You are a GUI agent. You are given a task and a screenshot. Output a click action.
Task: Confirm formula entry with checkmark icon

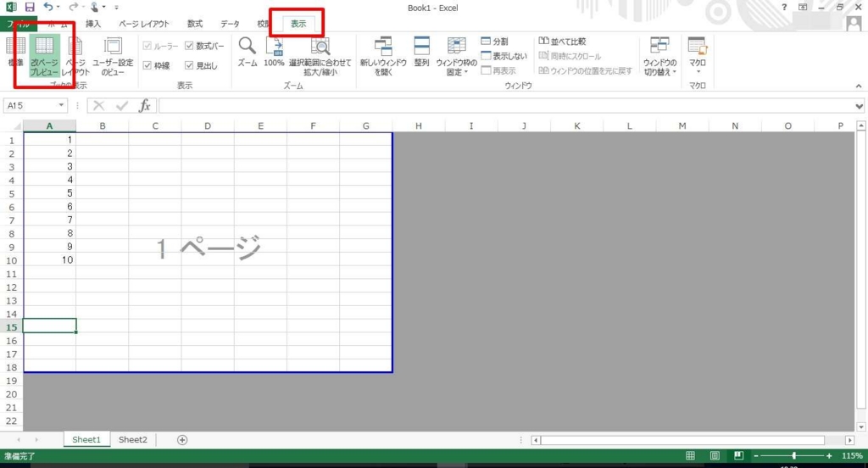[x=122, y=105]
